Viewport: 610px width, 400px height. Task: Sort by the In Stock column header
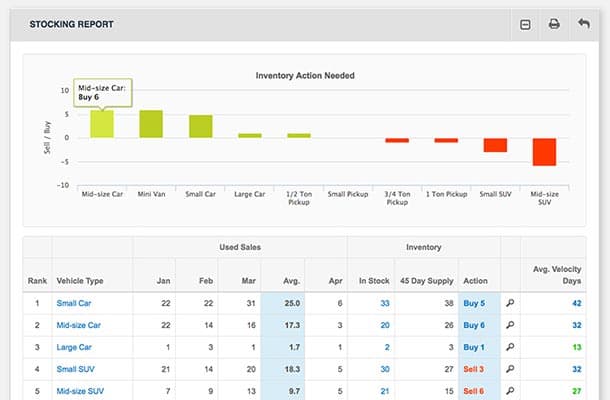pyautogui.click(x=374, y=281)
